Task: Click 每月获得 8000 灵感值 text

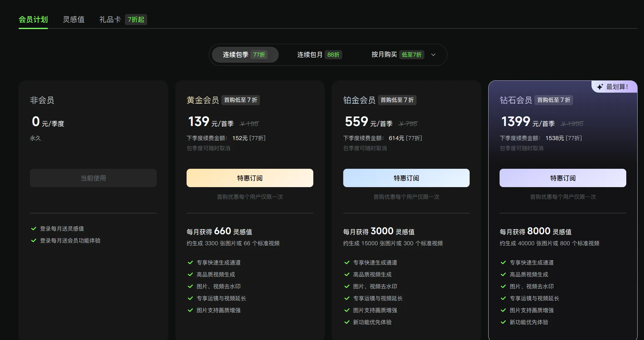Action: point(535,231)
